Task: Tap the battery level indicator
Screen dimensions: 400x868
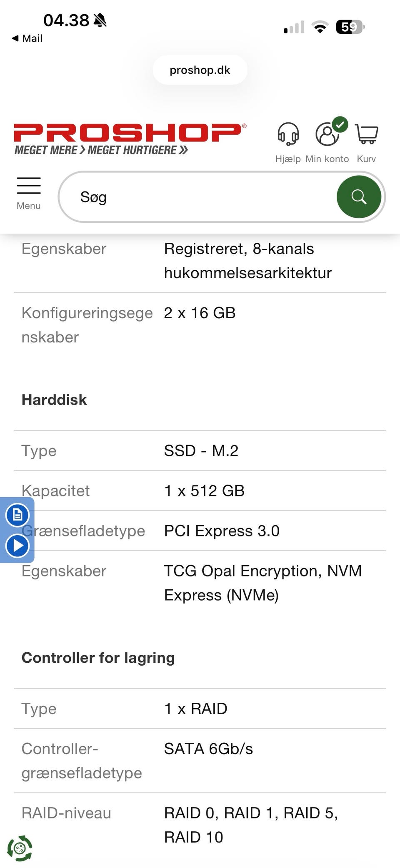Action: [x=350, y=28]
